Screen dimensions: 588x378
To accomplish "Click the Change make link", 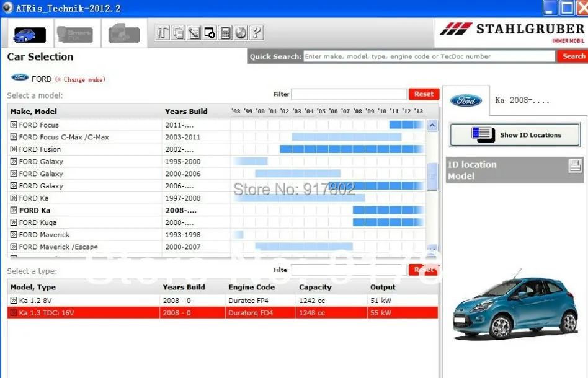I will point(83,79).
